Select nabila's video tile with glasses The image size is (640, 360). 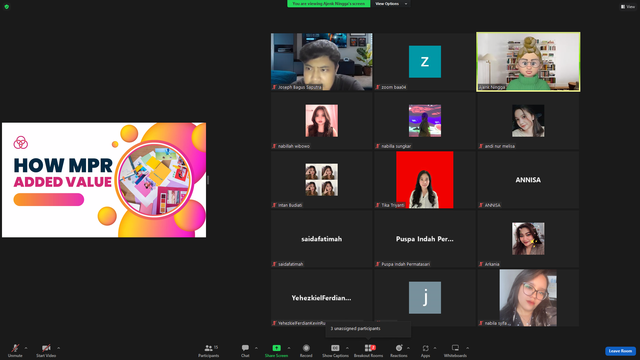528,298
